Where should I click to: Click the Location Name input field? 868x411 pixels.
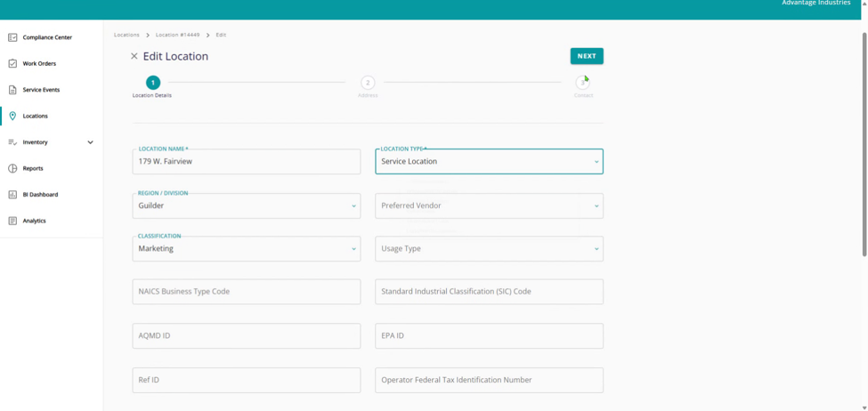tap(247, 162)
